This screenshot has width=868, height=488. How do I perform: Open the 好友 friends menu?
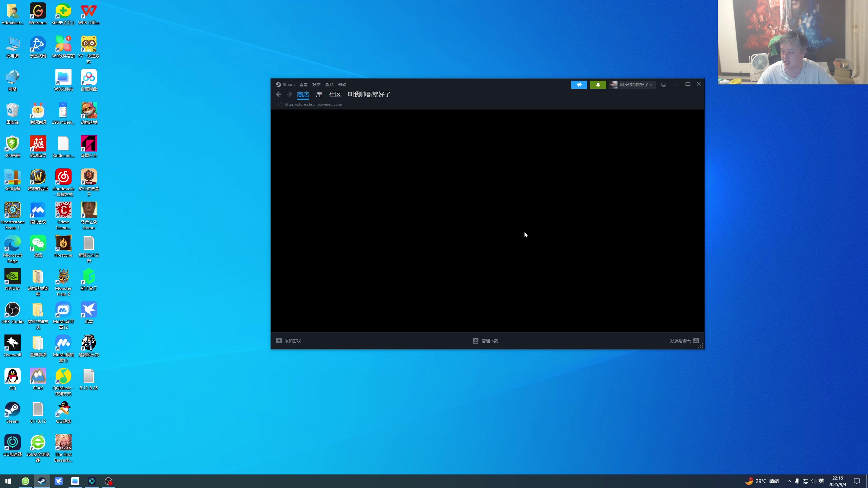click(316, 85)
